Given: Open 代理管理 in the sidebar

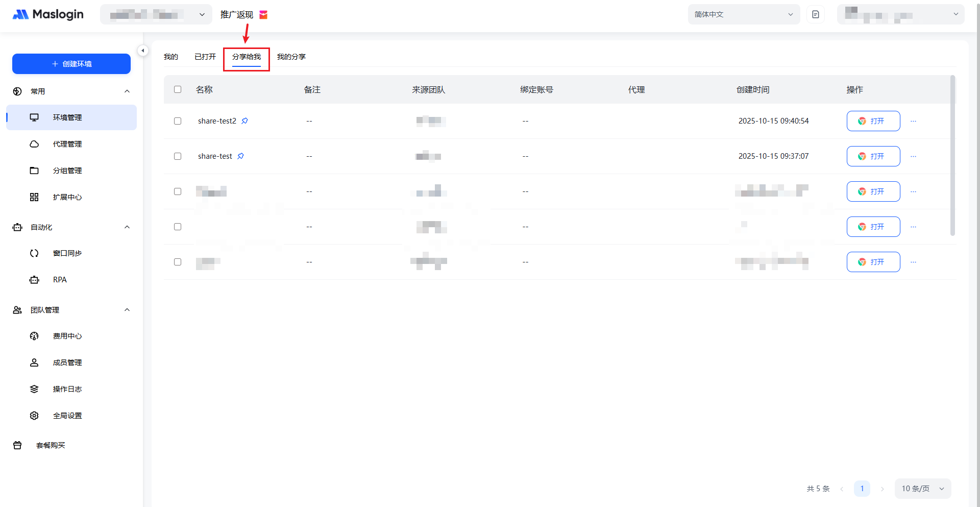Looking at the screenshot, I should (x=67, y=144).
